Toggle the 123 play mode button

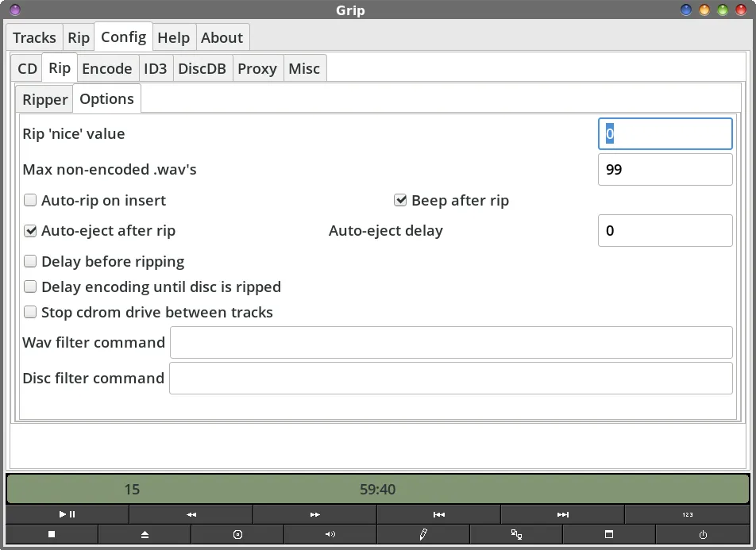click(x=687, y=514)
